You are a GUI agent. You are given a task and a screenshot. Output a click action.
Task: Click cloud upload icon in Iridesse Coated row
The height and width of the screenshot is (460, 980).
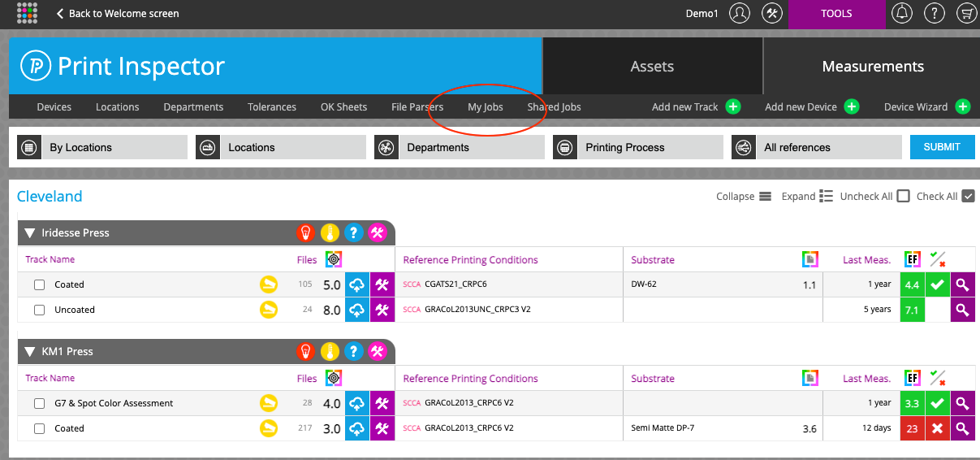pos(357,284)
